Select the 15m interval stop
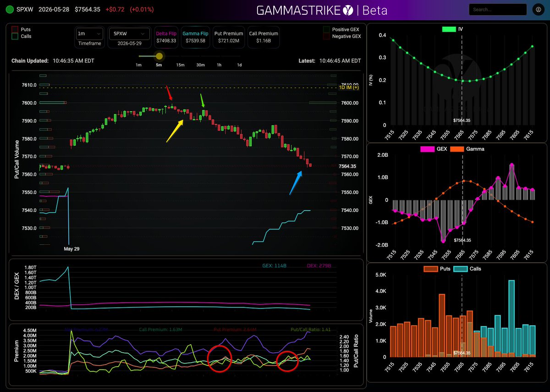Image resolution: width=550 pixels, height=392 pixels. pyautogui.click(x=180, y=65)
